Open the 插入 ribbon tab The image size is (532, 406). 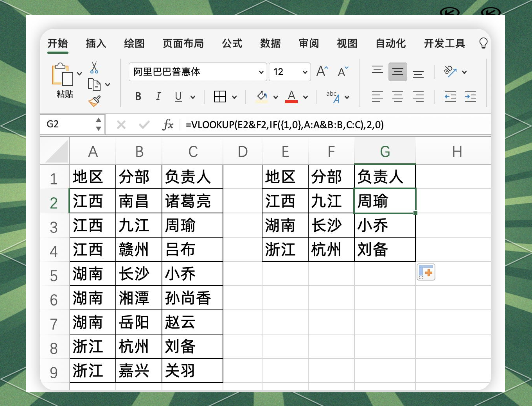tap(96, 43)
